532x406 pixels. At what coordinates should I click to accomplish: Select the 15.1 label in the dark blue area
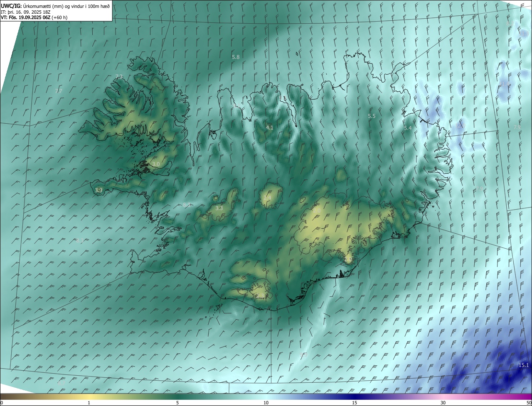524,365
